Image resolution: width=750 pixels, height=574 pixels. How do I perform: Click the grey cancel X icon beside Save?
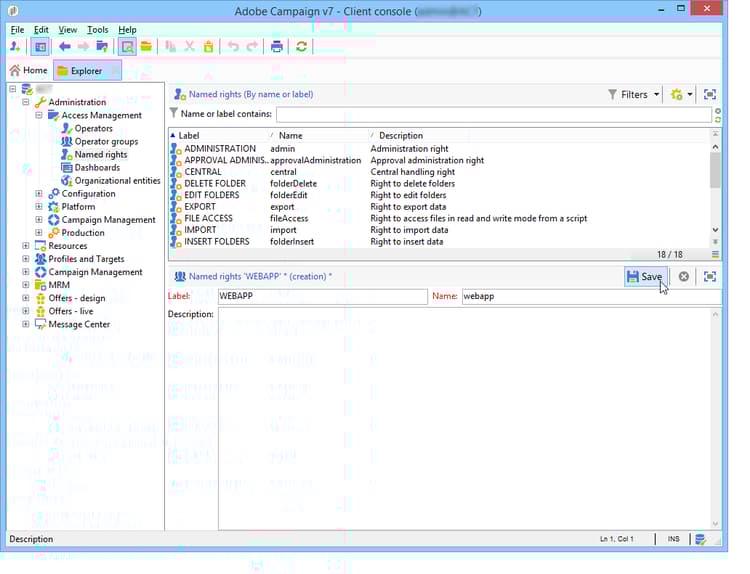point(684,276)
